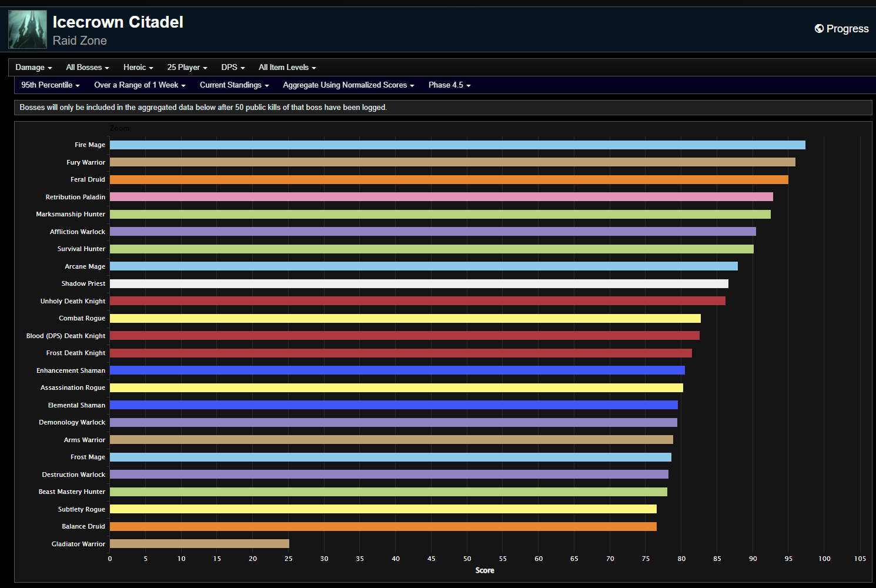This screenshot has height=588, width=876.
Task: Click the short Gladiator Warrior bar
Action: tap(199, 544)
